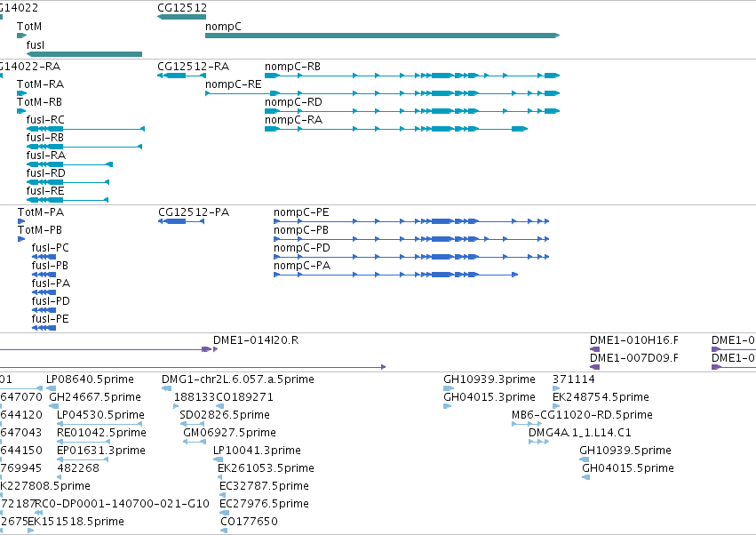756x535 pixels.
Task: Click transcript fusl-RB
Action: point(84,147)
